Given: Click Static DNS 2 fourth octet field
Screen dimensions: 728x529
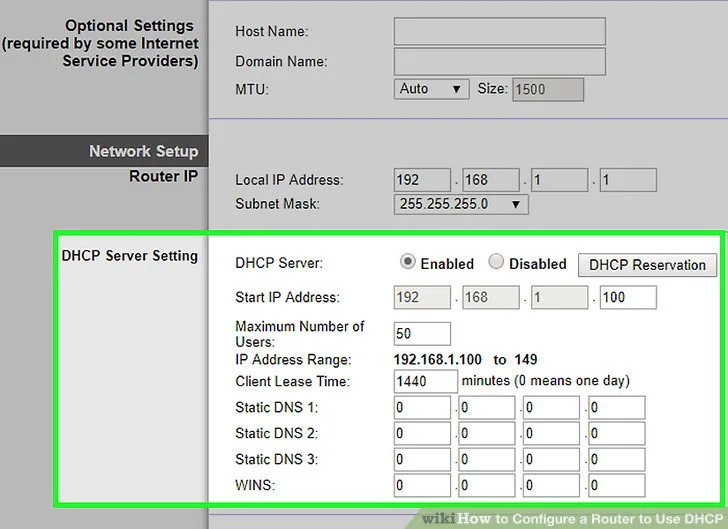Looking at the screenshot, I should tap(617, 433).
